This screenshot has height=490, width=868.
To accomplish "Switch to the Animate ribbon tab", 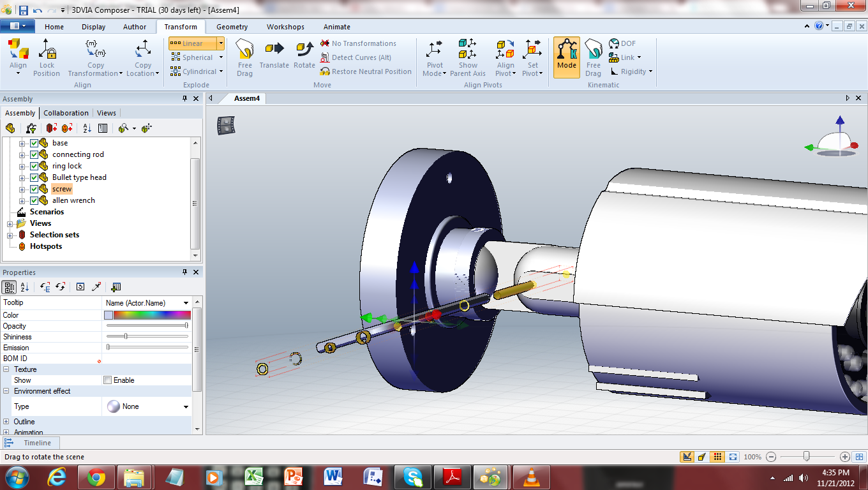I will 336,27.
